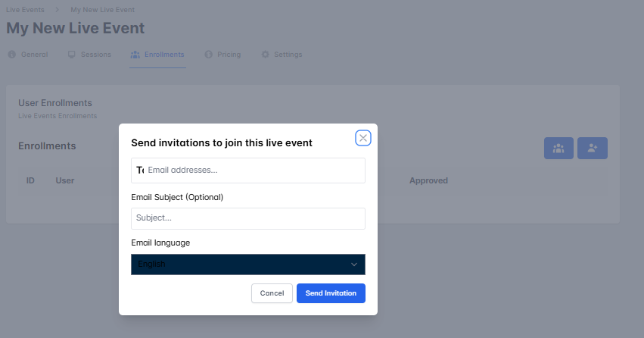This screenshot has height=338, width=644.
Task: Click the Approved column header
Action: [428, 180]
